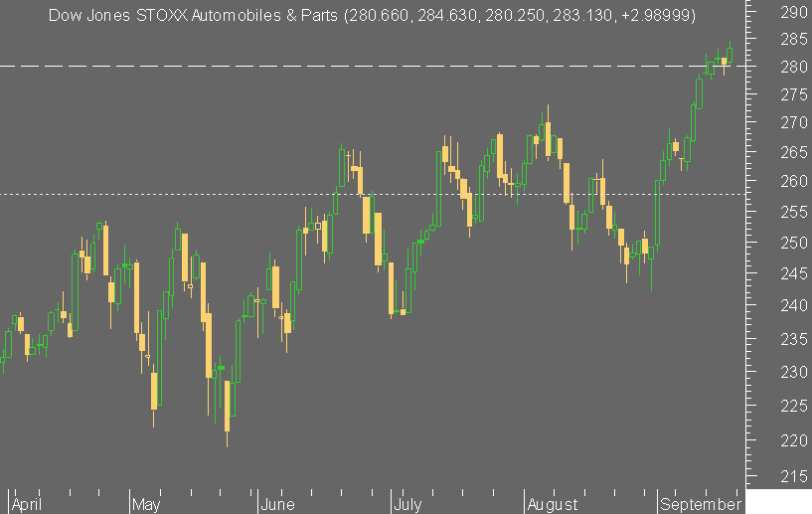Click the August month label
Screen dimensions: 812x514
click(x=553, y=504)
